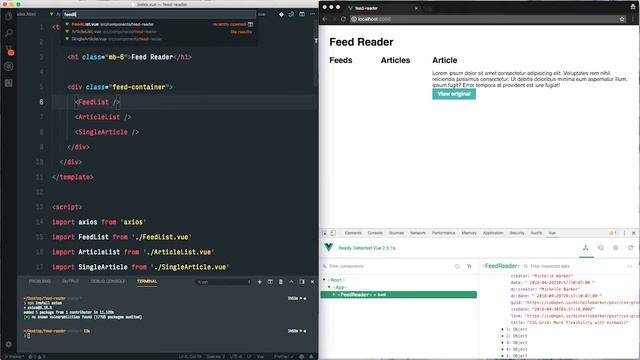Expand the FeedReader node in component tree

coord(333,295)
